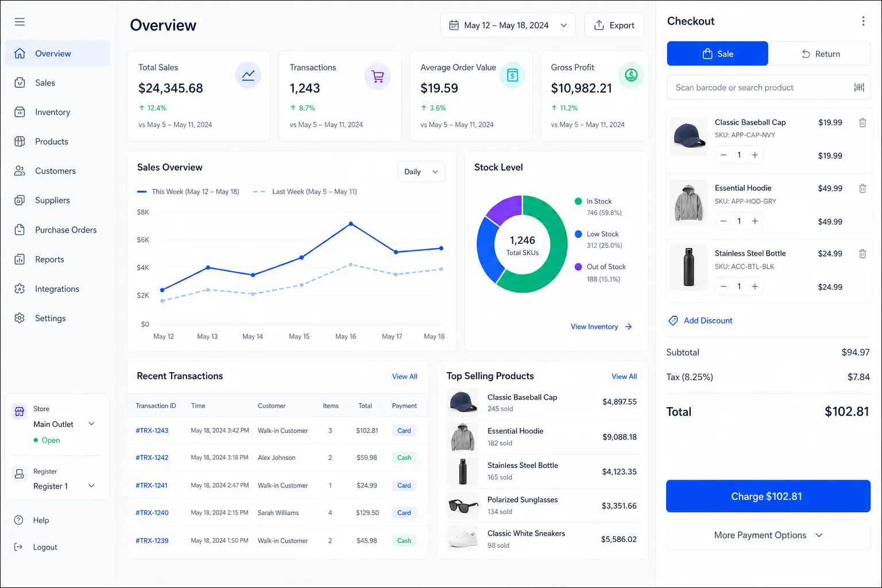Switch to the Return tab
Image resolution: width=882 pixels, height=588 pixels.
coord(820,53)
